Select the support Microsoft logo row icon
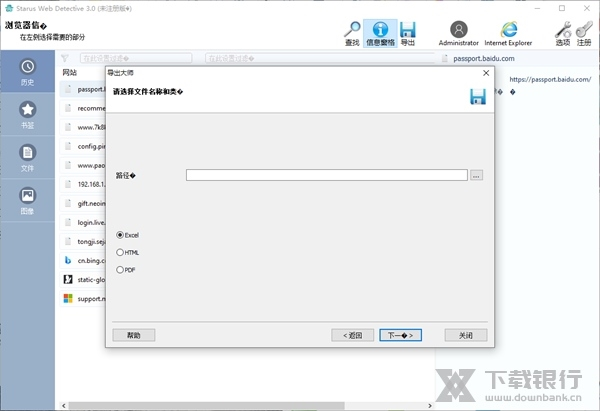 point(68,298)
